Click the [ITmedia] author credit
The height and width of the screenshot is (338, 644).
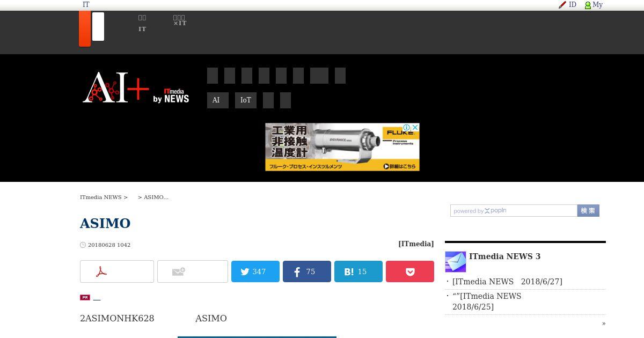416,244
